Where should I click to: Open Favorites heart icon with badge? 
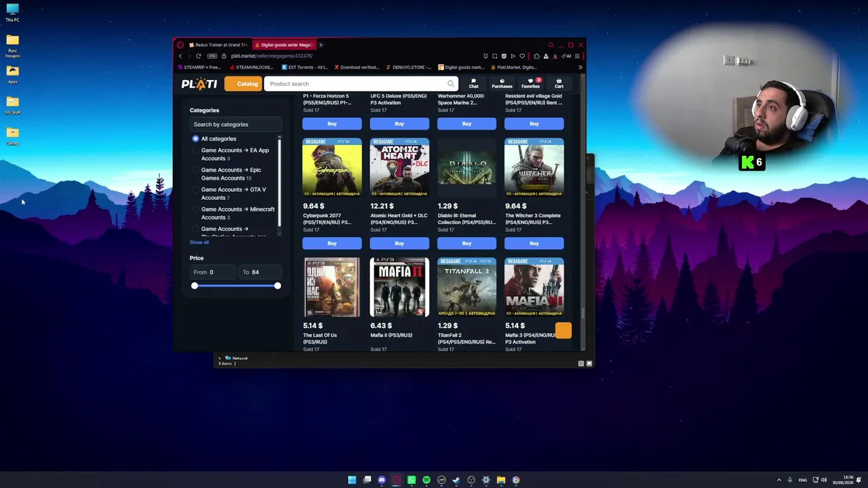(x=531, y=83)
